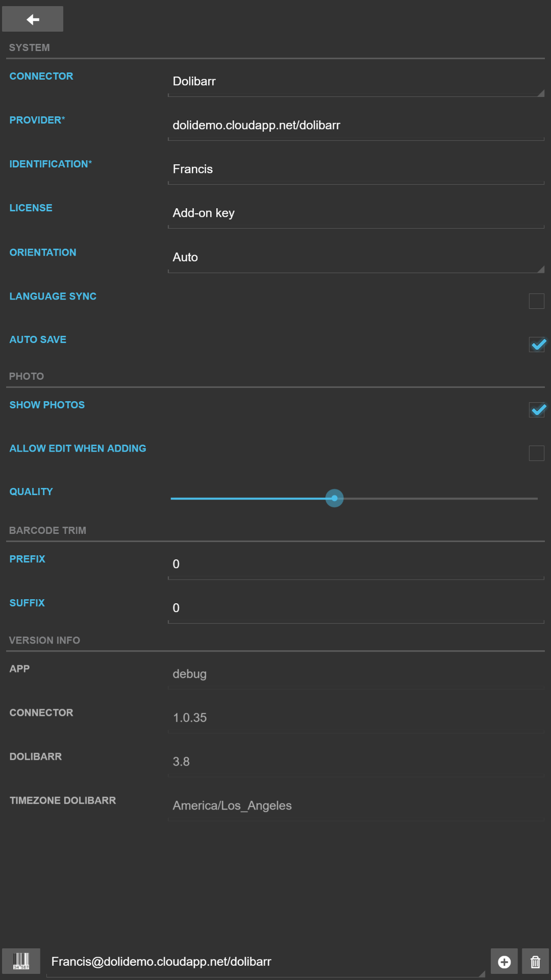Image resolution: width=551 pixels, height=980 pixels.
Task: Enable the Language Sync checkbox
Action: [537, 301]
